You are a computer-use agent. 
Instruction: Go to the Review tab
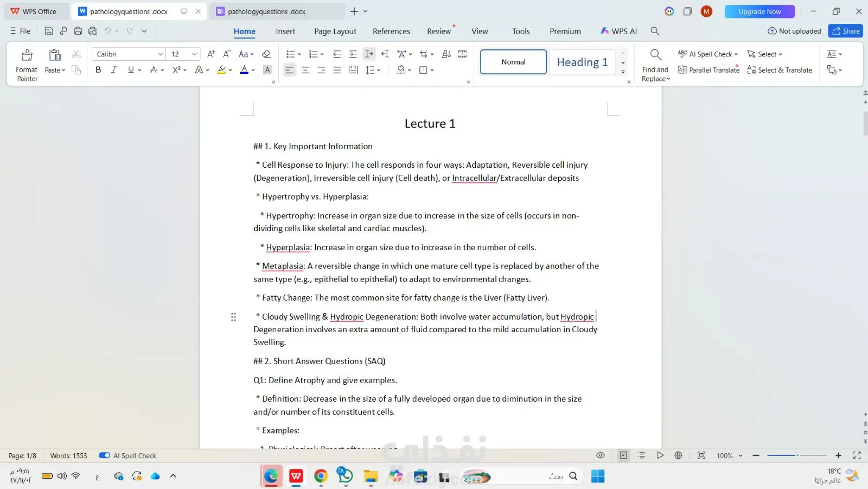click(439, 31)
